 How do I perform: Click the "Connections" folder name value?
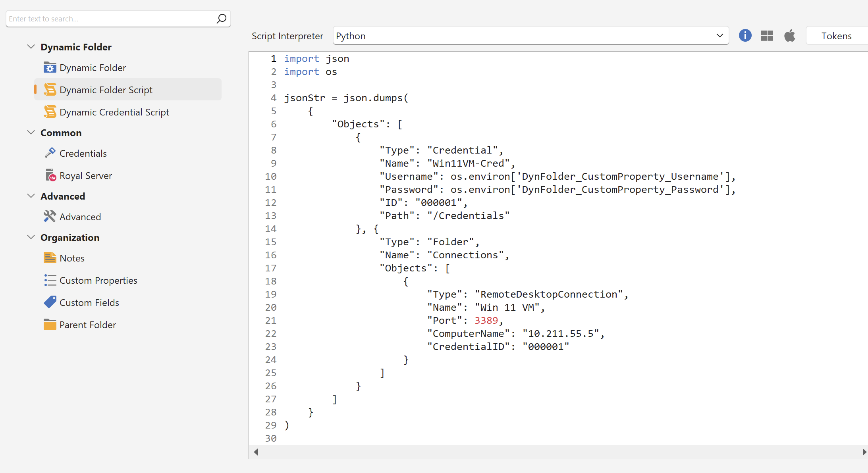point(465,255)
